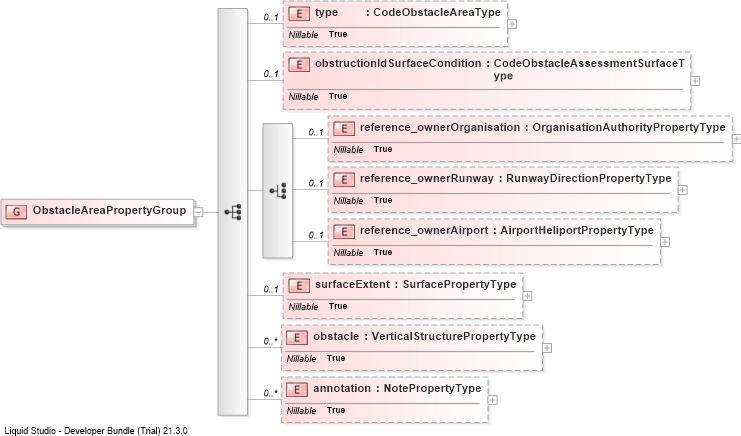Click the E icon of reference_ownerOrganisation
The width and height of the screenshot is (741, 436).
344,128
